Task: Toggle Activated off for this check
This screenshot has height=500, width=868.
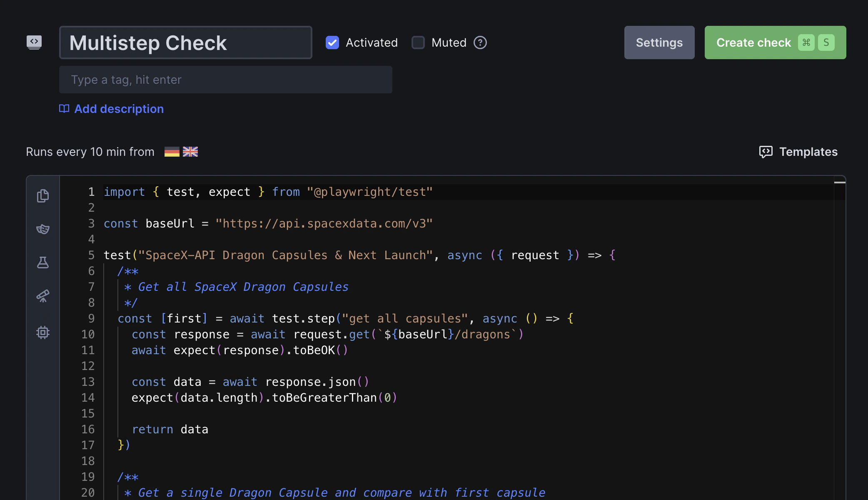Action: pyautogui.click(x=332, y=42)
